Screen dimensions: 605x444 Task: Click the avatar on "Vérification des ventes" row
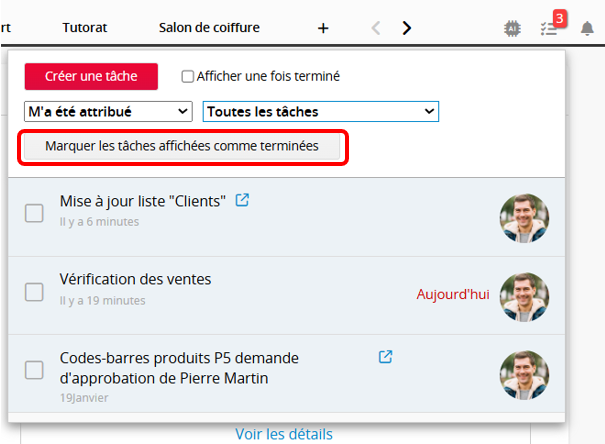click(524, 297)
